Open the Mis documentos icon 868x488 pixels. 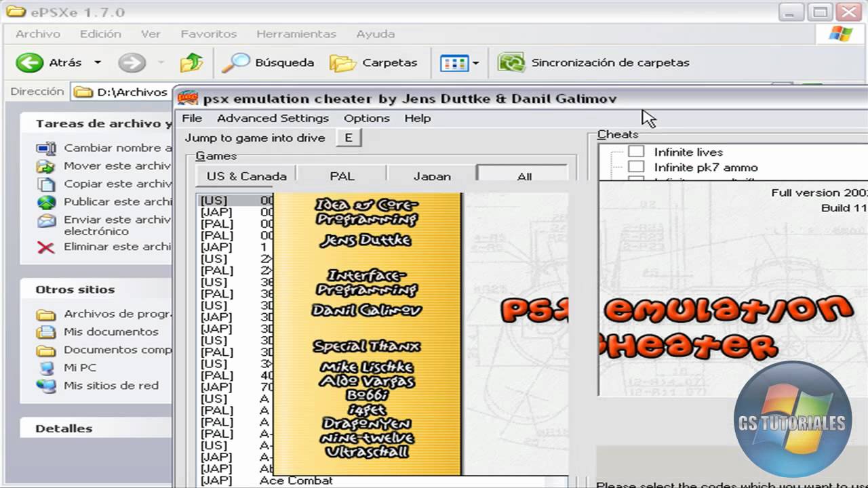[46, 332]
